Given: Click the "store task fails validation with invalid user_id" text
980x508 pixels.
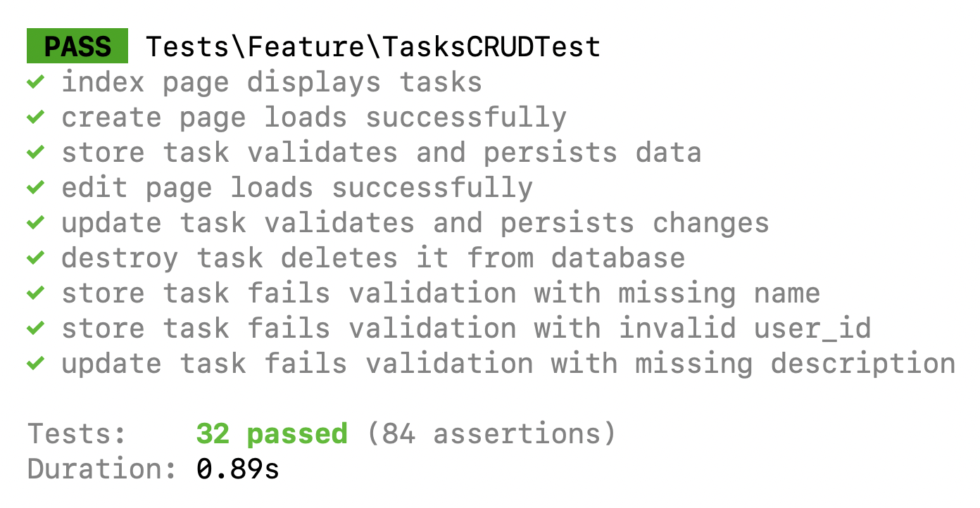Looking at the screenshot, I should (466, 329).
